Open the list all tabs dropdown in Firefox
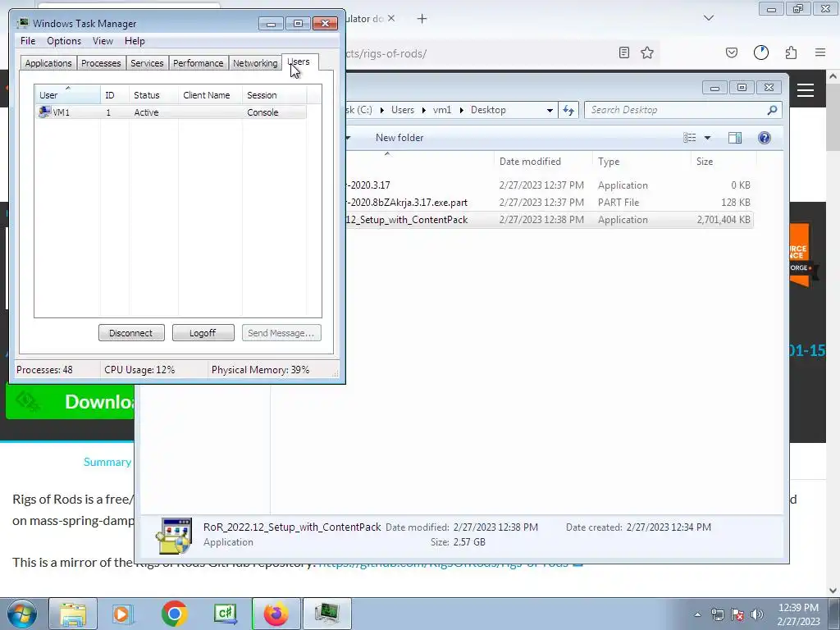Viewport: 840px width, 630px height. click(709, 18)
